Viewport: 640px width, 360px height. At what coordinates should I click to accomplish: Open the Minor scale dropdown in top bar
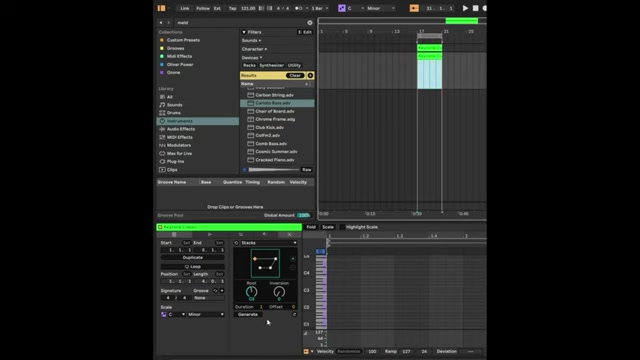pyautogui.click(x=380, y=8)
